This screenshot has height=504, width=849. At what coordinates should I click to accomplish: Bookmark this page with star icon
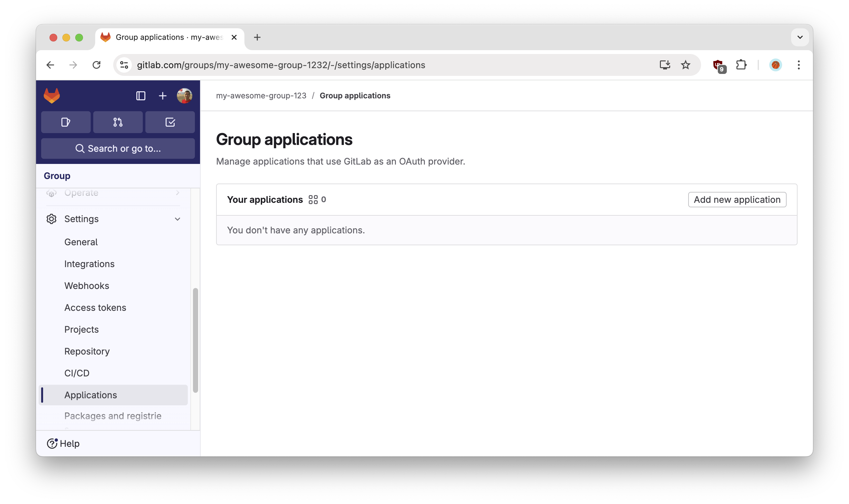coord(685,65)
